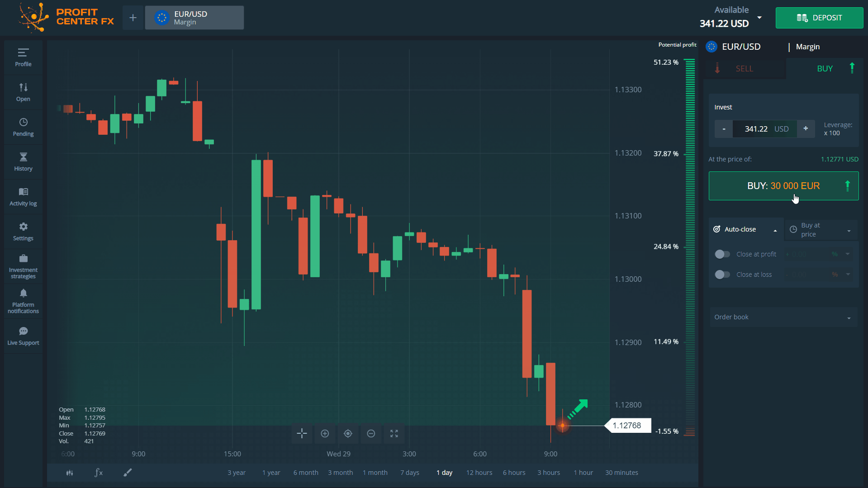Start a Live Support chat
This screenshot has height=488, width=868.
pyautogui.click(x=23, y=336)
